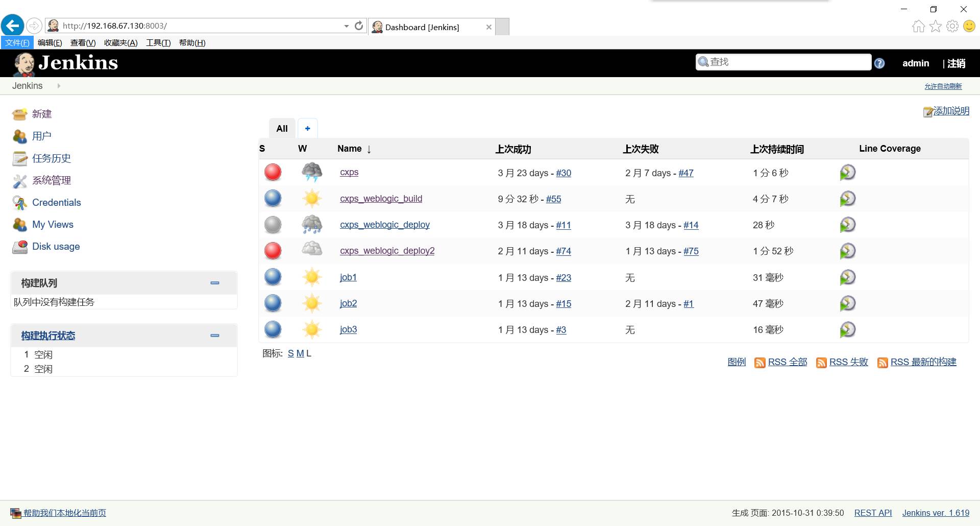Click the 任务历史 notepad icon
The image size is (980, 526).
tap(19, 158)
